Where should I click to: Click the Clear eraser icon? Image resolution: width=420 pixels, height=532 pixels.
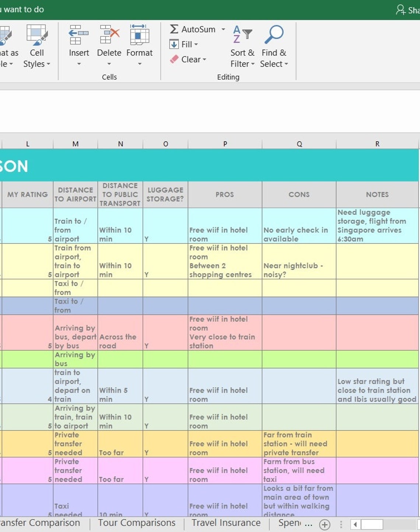click(x=174, y=59)
